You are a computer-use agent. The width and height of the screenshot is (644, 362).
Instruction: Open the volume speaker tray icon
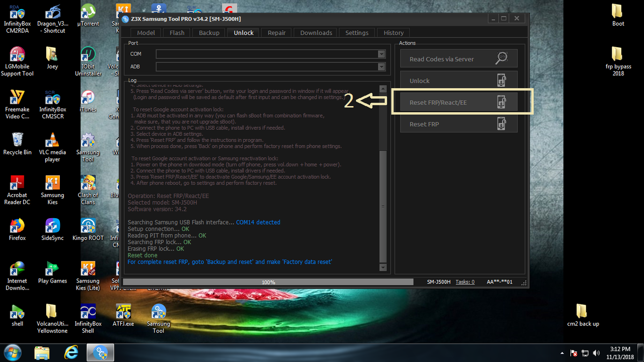pyautogui.click(x=597, y=353)
